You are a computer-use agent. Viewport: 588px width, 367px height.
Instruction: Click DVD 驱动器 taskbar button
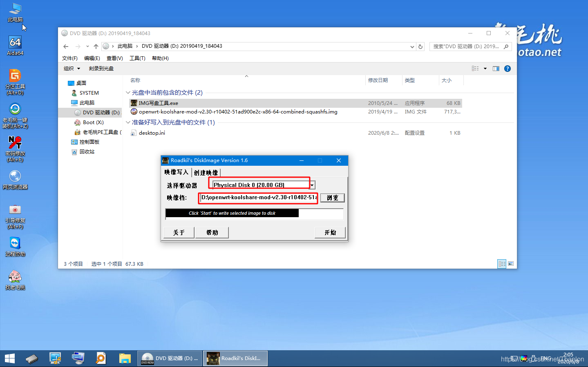[x=170, y=358]
